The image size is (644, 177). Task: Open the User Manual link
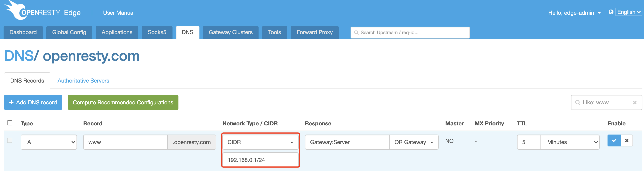(x=119, y=13)
